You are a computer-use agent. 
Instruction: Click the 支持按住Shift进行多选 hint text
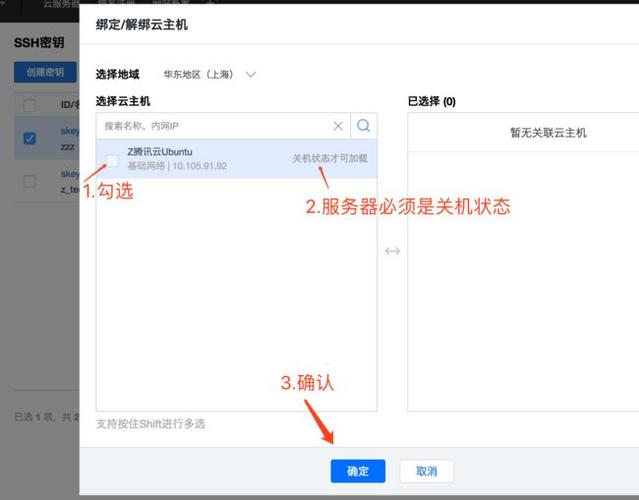(150, 424)
